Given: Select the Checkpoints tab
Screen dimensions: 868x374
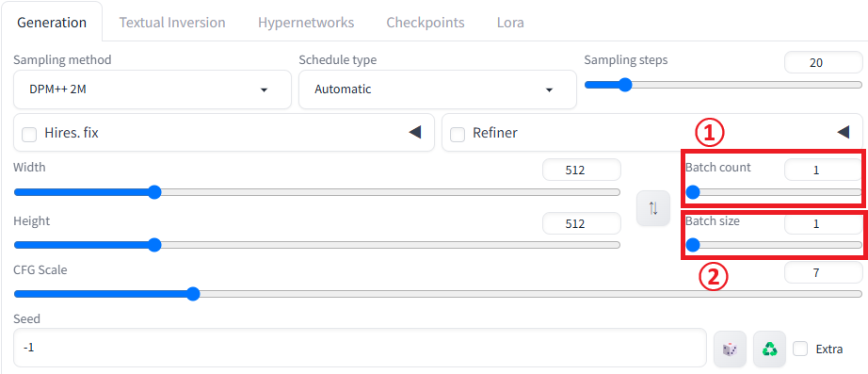Looking at the screenshot, I should pyautogui.click(x=426, y=23).
